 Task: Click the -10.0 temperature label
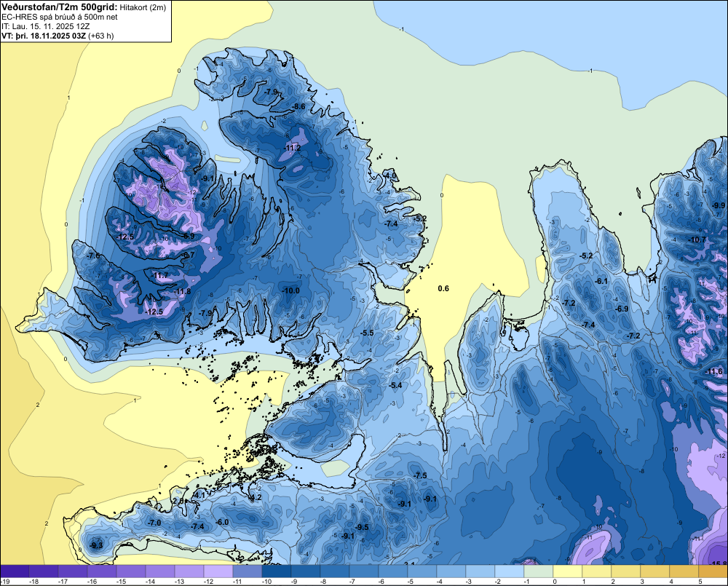point(291,290)
